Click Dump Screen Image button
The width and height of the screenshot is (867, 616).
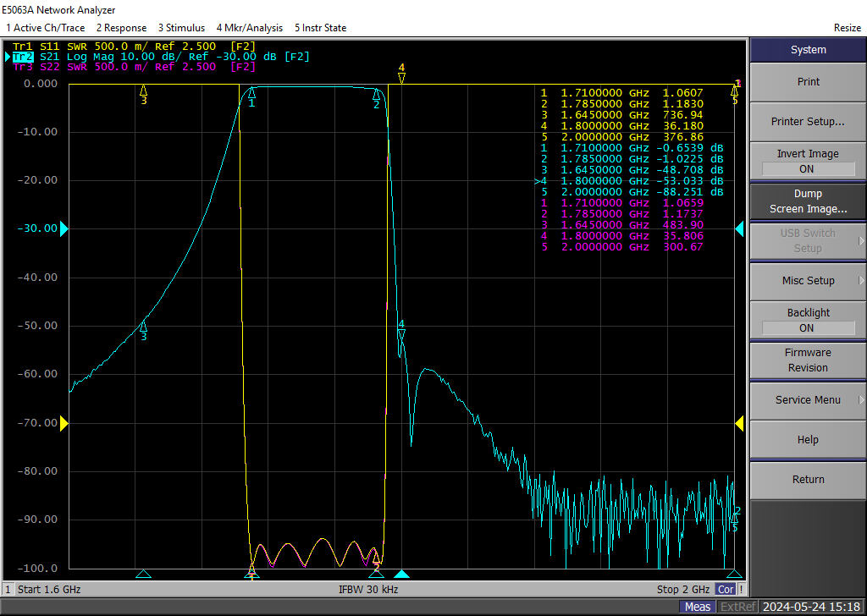click(x=808, y=201)
